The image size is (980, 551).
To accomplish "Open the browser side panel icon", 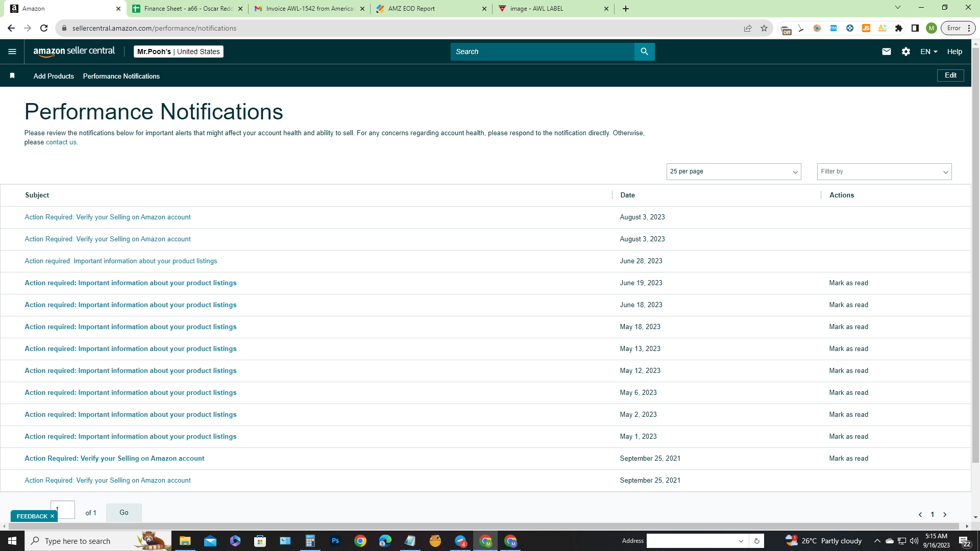I will coord(915,28).
